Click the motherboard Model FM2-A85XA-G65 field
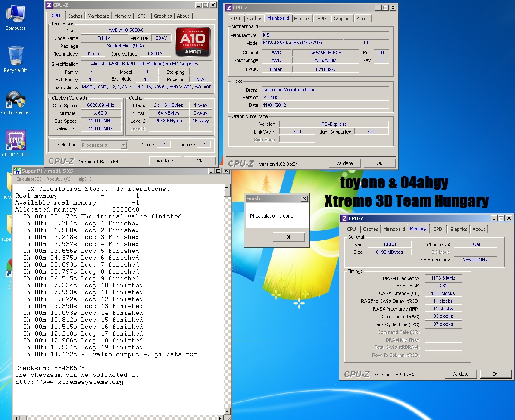The width and height of the screenshot is (515, 420). pos(302,43)
